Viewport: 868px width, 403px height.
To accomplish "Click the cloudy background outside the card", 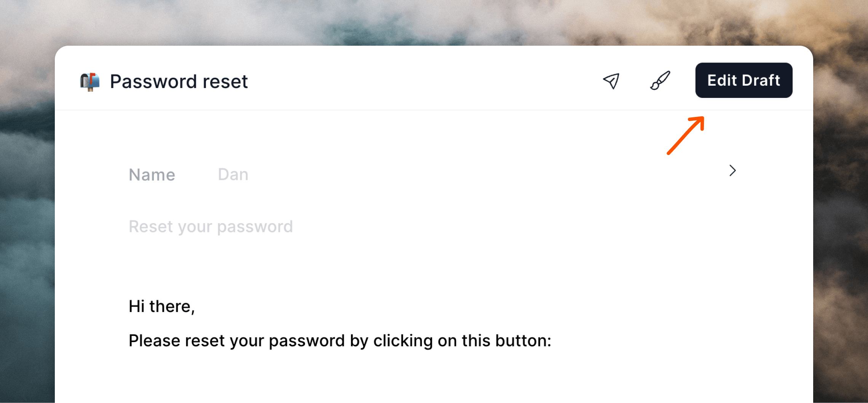I will click(27, 229).
